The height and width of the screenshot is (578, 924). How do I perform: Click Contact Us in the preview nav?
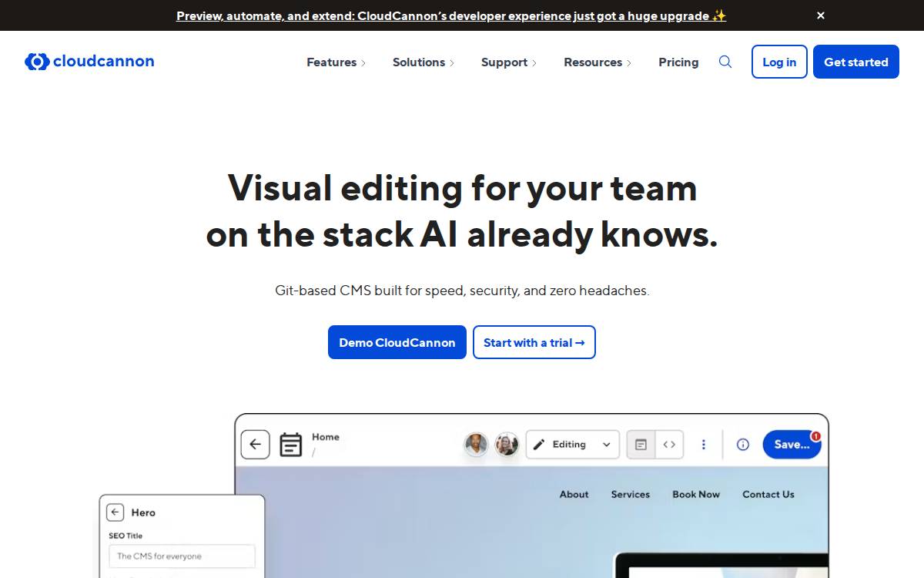[768, 495]
